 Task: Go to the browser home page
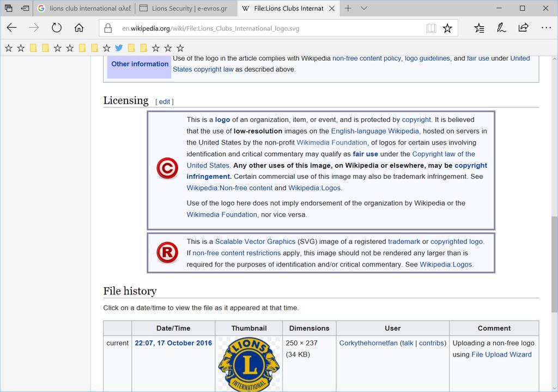click(x=79, y=28)
